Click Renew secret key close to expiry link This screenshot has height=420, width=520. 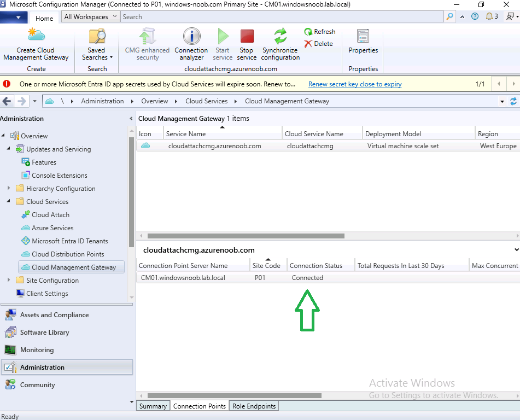355,84
